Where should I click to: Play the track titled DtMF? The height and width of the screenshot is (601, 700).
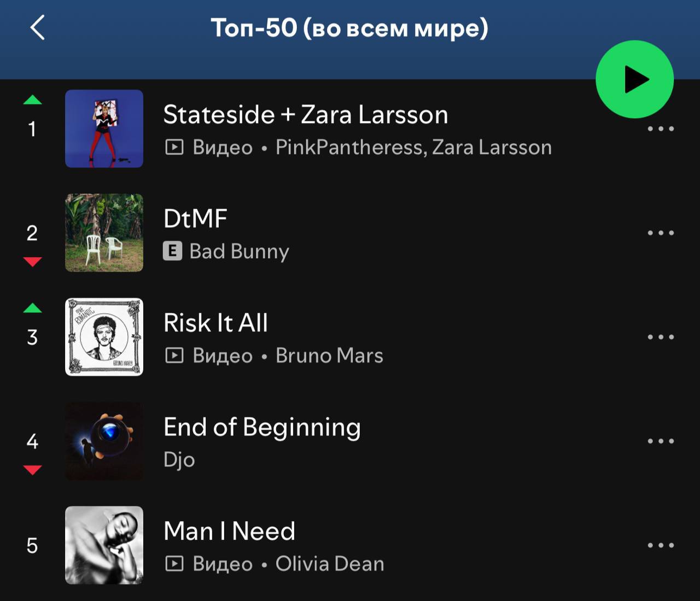click(195, 219)
